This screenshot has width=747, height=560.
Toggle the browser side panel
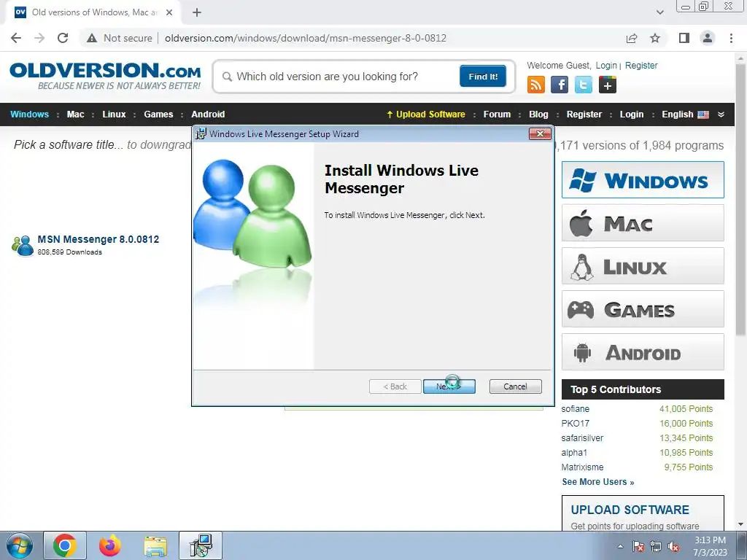[684, 38]
